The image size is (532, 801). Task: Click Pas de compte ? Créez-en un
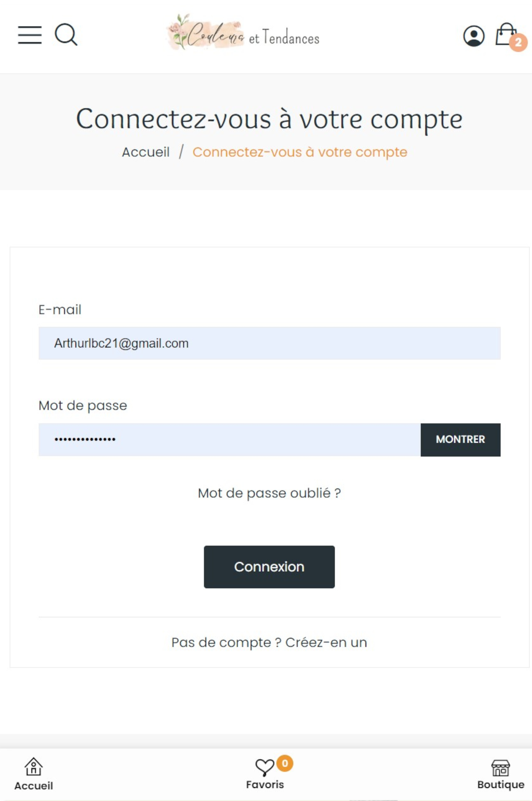pyautogui.click(x=269, y=643)
